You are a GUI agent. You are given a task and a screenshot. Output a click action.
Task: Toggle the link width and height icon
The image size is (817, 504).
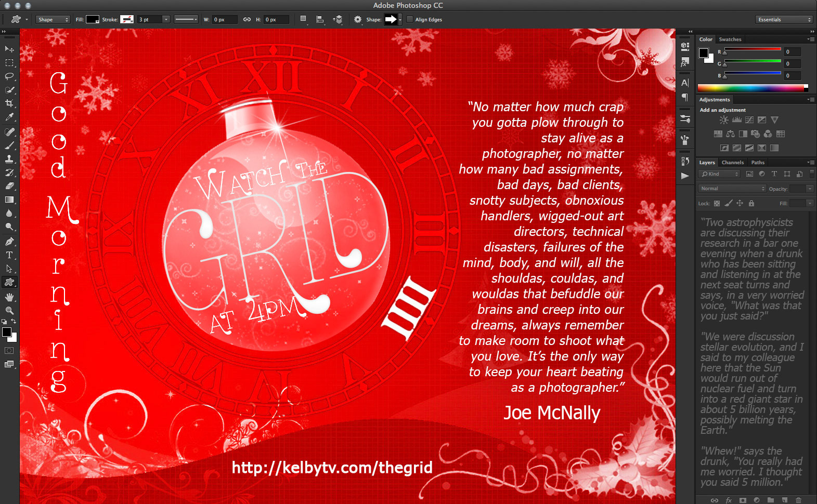pos(247,20)
